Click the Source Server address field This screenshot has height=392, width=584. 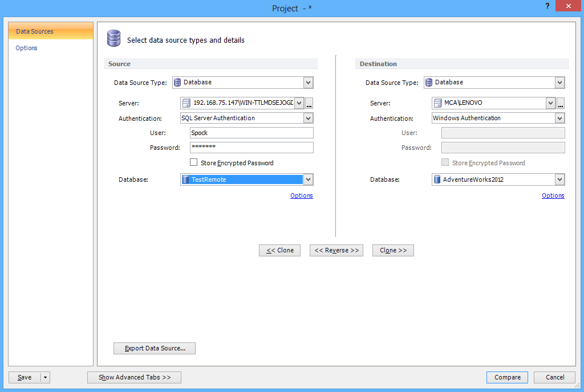(x=243, y=103)
